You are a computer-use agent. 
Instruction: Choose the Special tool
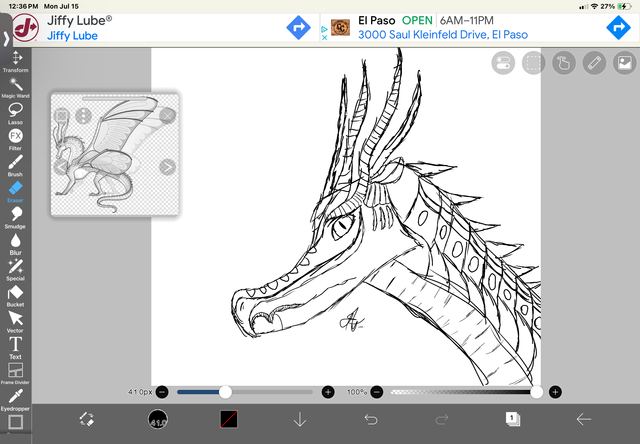[16, 270]
